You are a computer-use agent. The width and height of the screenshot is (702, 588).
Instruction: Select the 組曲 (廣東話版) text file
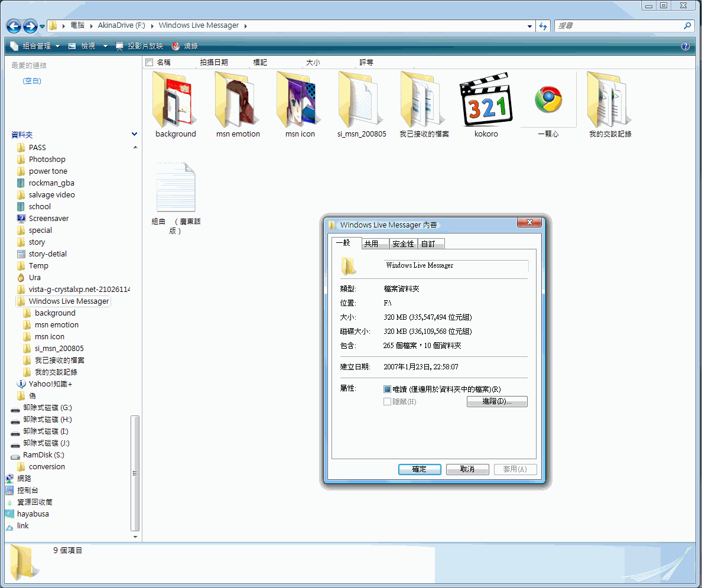click(175, 187)
